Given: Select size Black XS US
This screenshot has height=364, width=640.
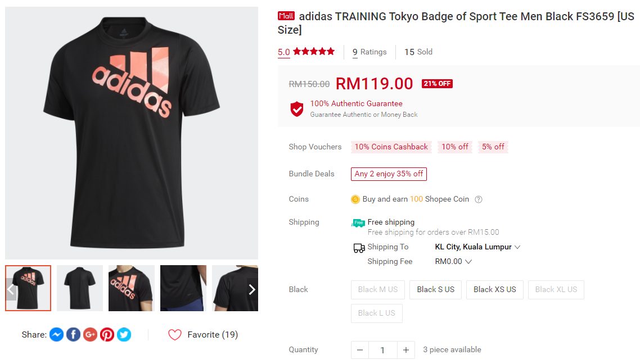Looking at the screenshot, I should [x=494, y=289].
